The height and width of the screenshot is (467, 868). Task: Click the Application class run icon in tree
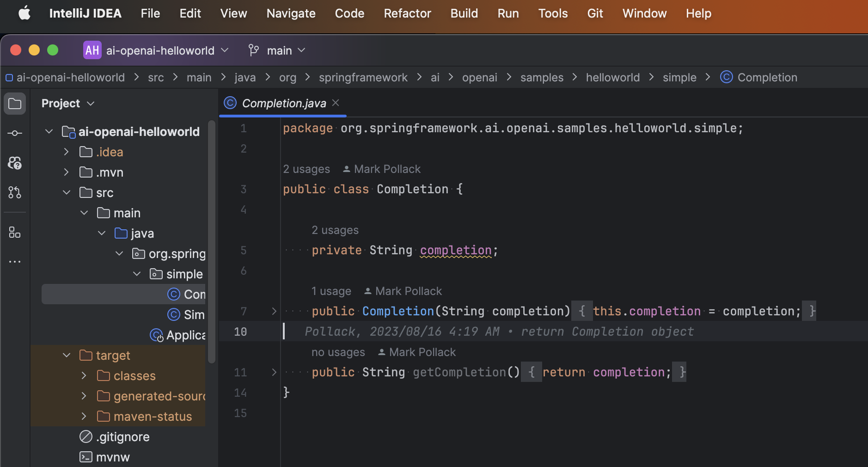click(x=156, y=335)
